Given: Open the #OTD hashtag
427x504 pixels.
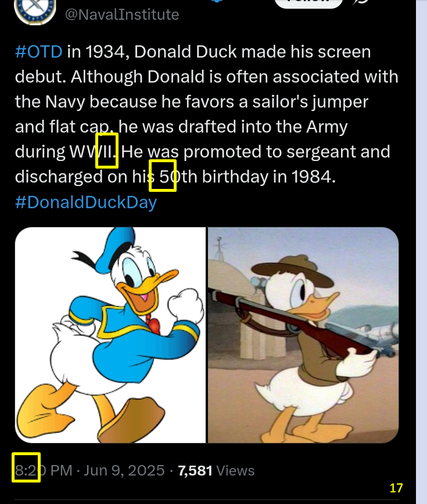Looking at the screenshot, I should (x=38, y=51).
